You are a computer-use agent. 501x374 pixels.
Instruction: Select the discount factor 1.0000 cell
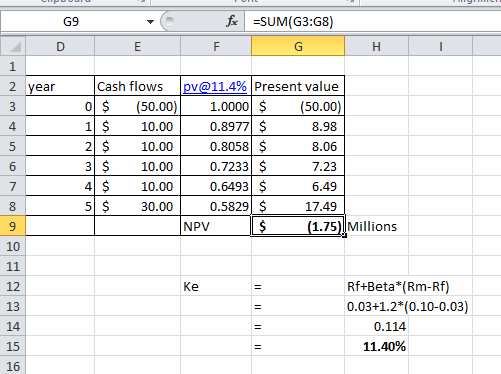[x=216, y=106]
